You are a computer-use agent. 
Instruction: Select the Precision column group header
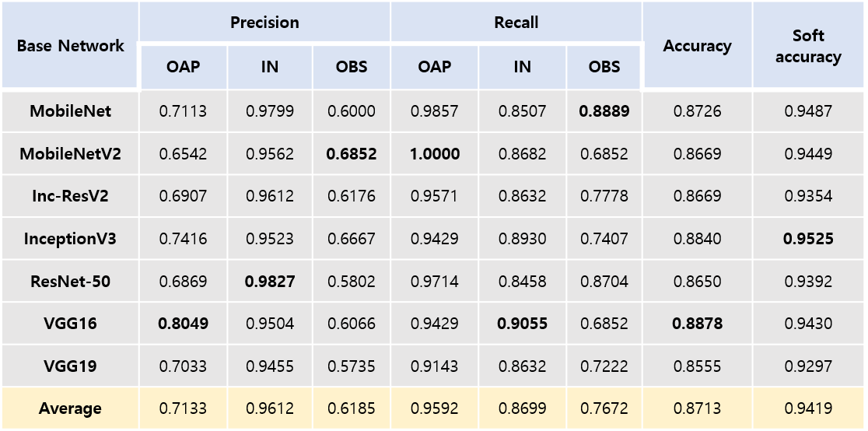264,23
